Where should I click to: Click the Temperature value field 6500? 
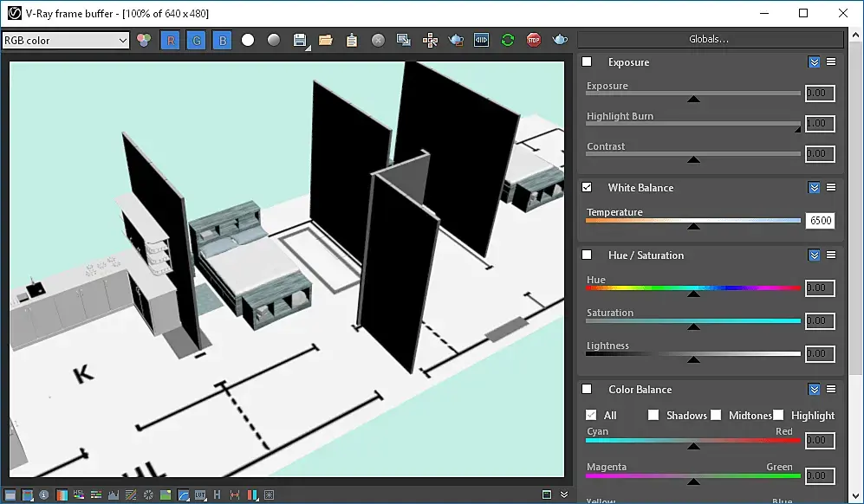[820, 221]
